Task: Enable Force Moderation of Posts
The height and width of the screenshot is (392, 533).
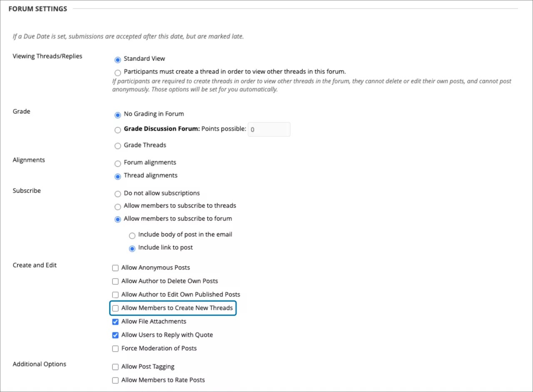Action: (x=115, y=349)
